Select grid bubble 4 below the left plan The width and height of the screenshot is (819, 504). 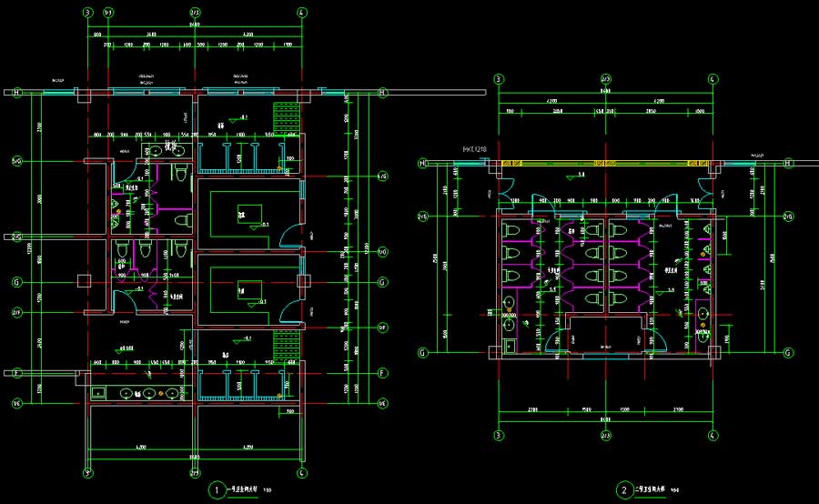302,473
